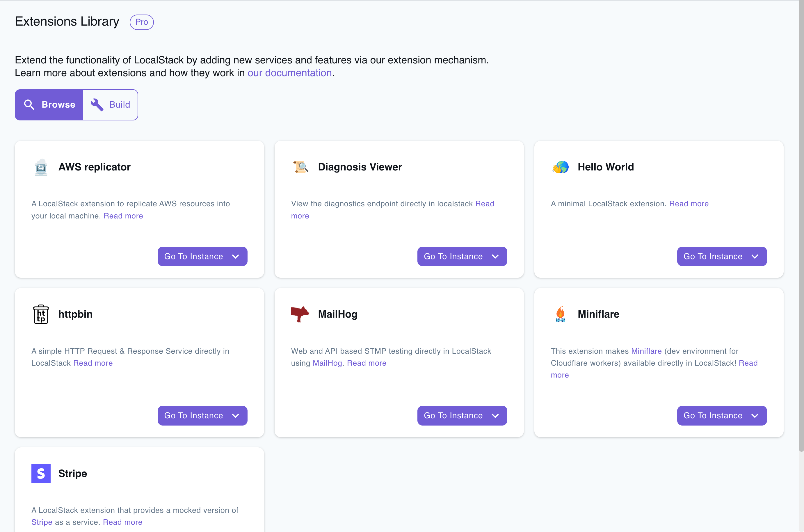Switch to the Build tab
Image resolution: width=804 pixels, height=532 pixels.
click(x=110, y=104)
